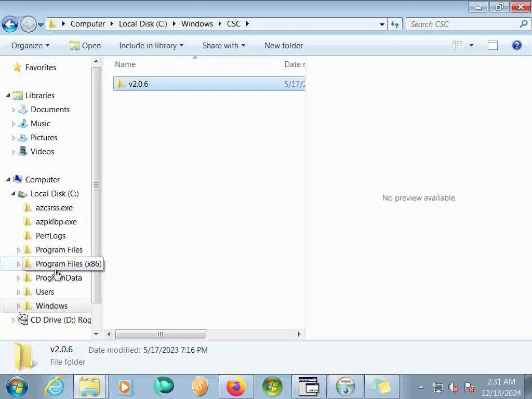
Task: Click the Refresh button beside address bar
Action: (395, 24)
